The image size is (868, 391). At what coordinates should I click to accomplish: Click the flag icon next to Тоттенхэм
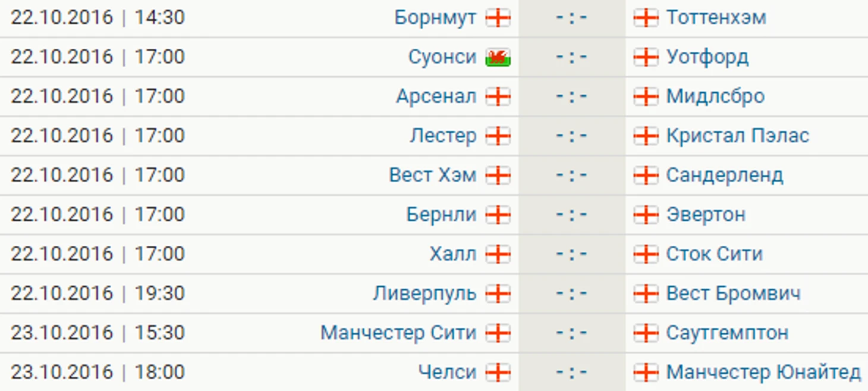pyautogui.click(x=646, y=18)
